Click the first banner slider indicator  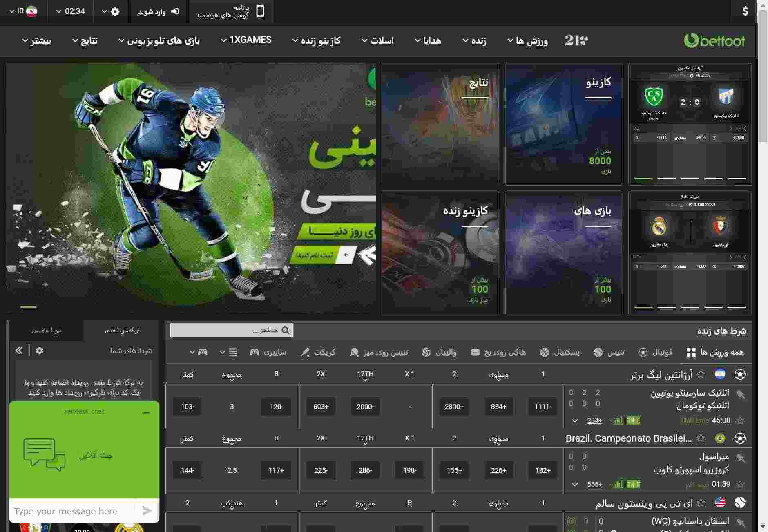[x=29, y=307]
